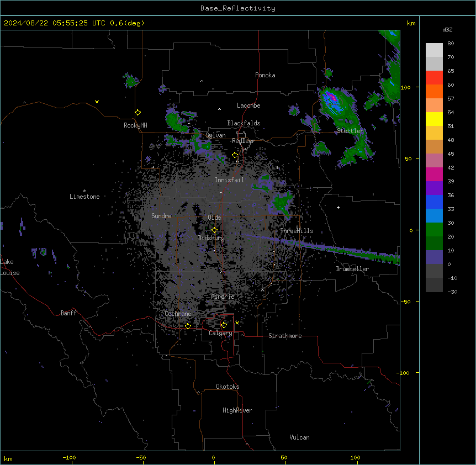Click the Olds label
The height and width of the screenshot is (465, 476).
pyautogui.click(x=214, y=218)
